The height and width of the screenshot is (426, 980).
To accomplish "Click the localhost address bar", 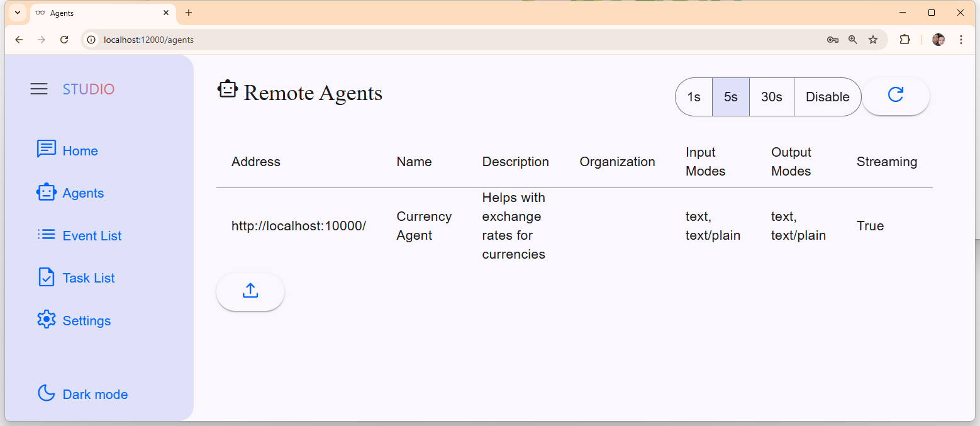I will click(440, 40).
